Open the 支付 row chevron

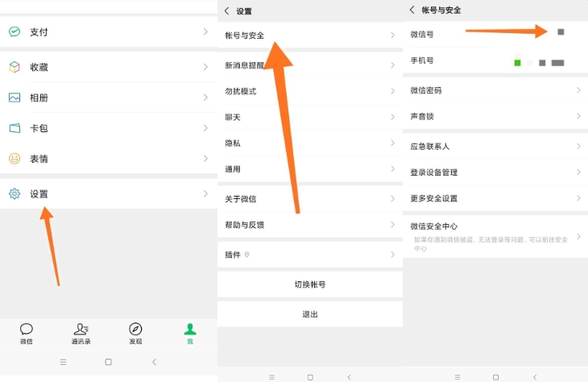click(205, 32)
